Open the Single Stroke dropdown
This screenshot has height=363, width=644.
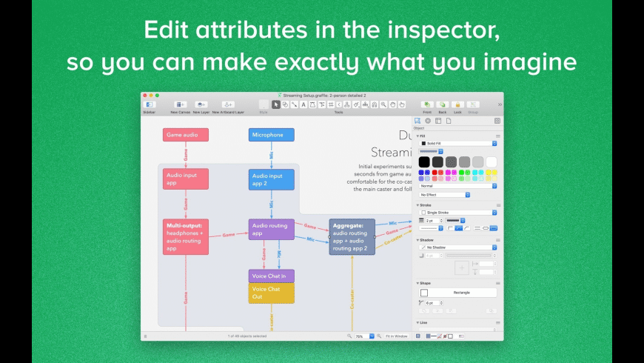point(458,213)
